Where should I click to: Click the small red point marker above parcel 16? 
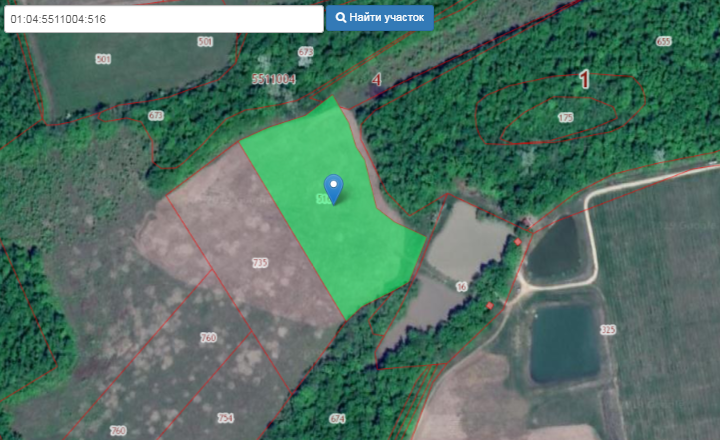coord(518,241)
